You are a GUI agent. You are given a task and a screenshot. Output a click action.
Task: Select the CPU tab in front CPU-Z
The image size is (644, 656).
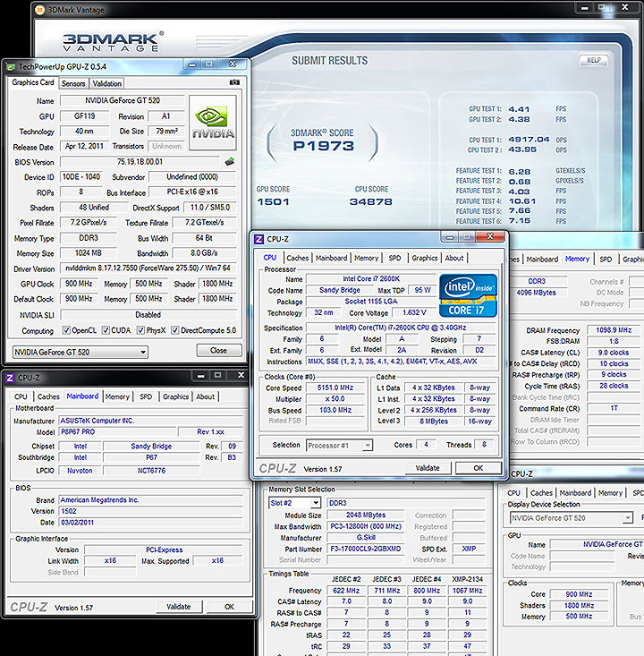click(270, 257)
